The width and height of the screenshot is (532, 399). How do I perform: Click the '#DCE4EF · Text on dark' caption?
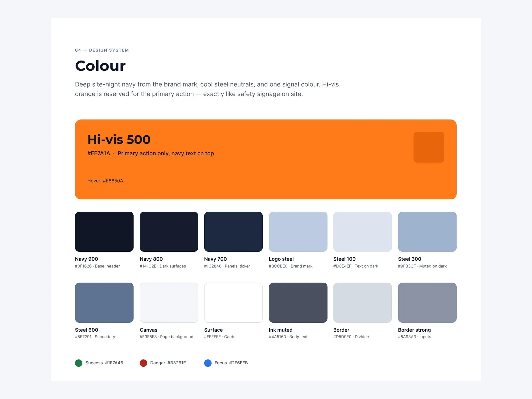(x=356, y=266)
